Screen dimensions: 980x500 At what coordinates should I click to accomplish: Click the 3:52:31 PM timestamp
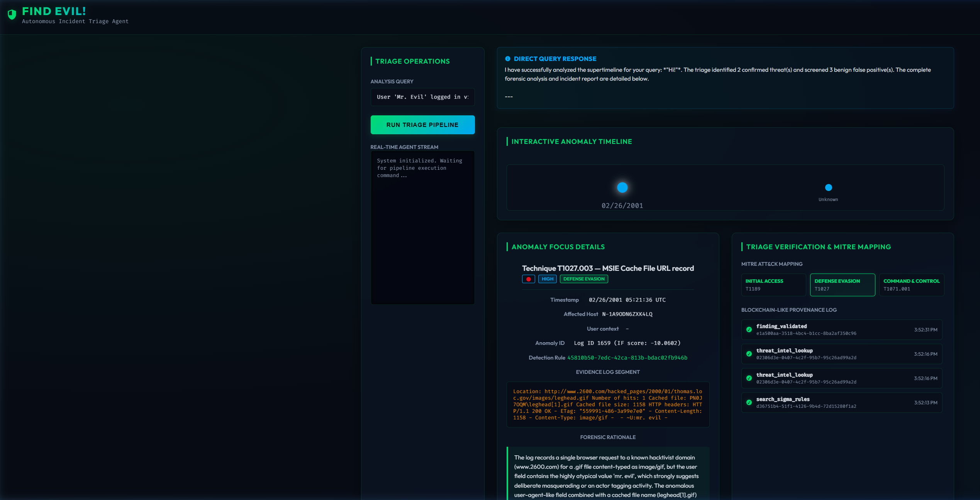click(926, 329)
